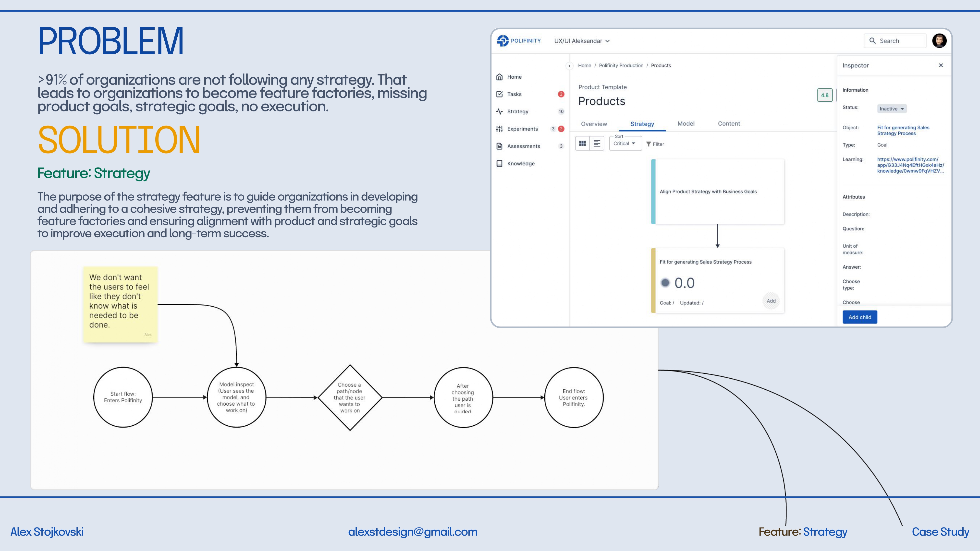Screen dimensions: 980x551
Task: Click the Polifinity logo icon
Action: [x=502, y=41]
